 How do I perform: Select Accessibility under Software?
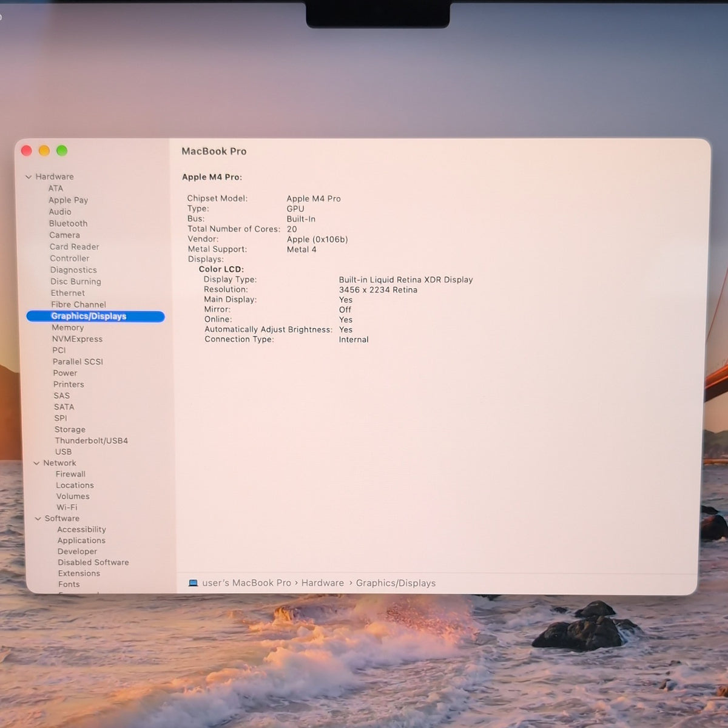[x=81, y=530]
